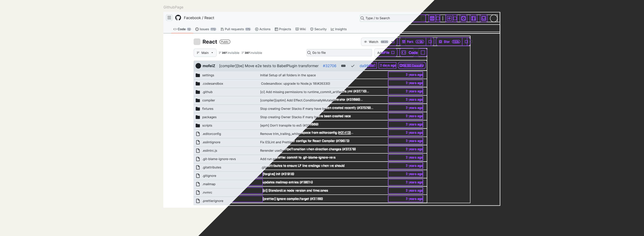Screen dimensions: 644x236
Task: Click the search magnifier in Type / to Search
Action: (362, 18)
